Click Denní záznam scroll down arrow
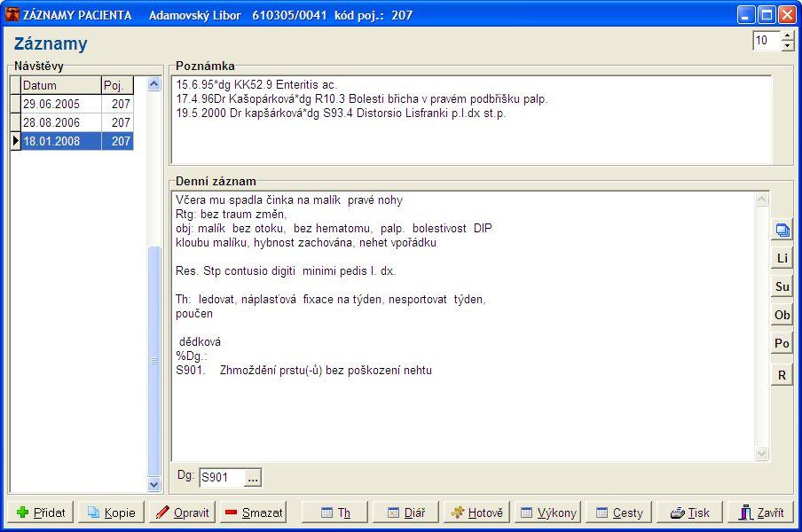The height and width of the screenshot is (532, 802). [761, 453]
